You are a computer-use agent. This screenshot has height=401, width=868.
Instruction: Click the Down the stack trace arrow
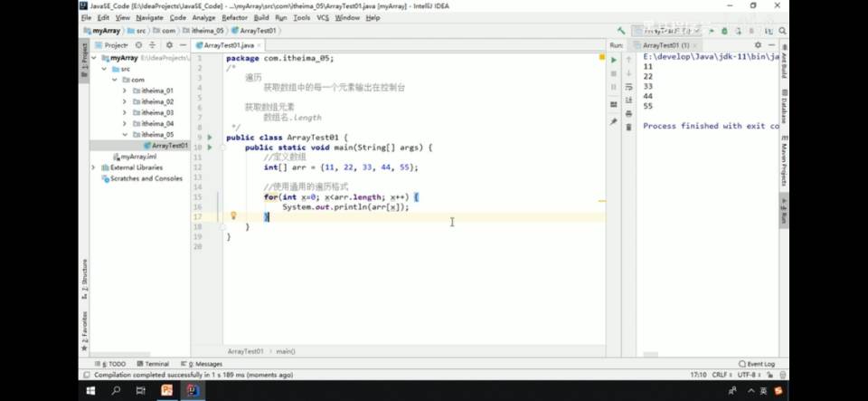pos(628,73)
